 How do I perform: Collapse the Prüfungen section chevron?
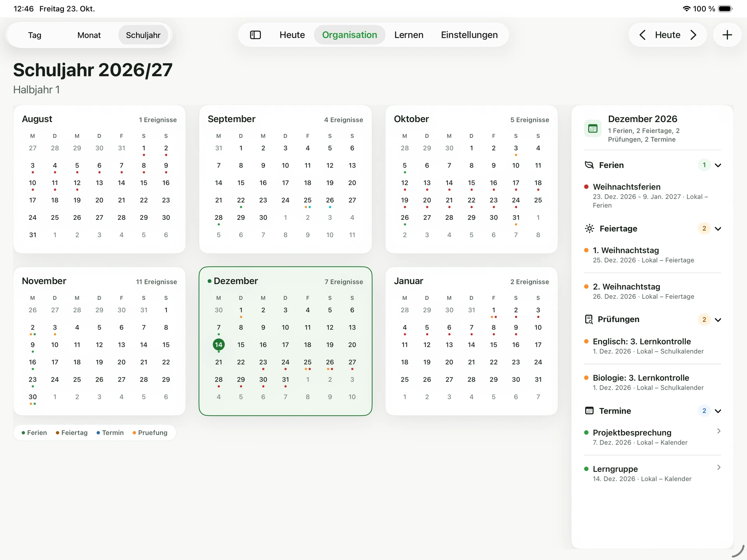[718, 320]
